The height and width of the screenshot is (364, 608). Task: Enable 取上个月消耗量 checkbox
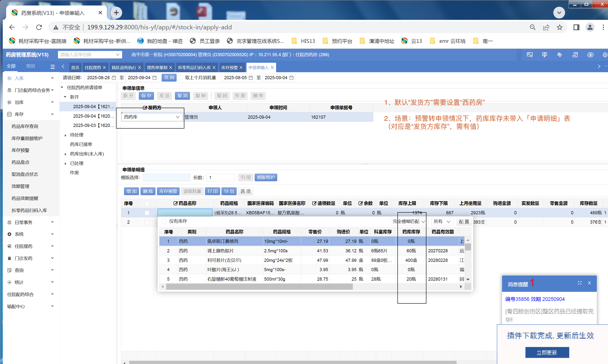click(x=181, y=78)
